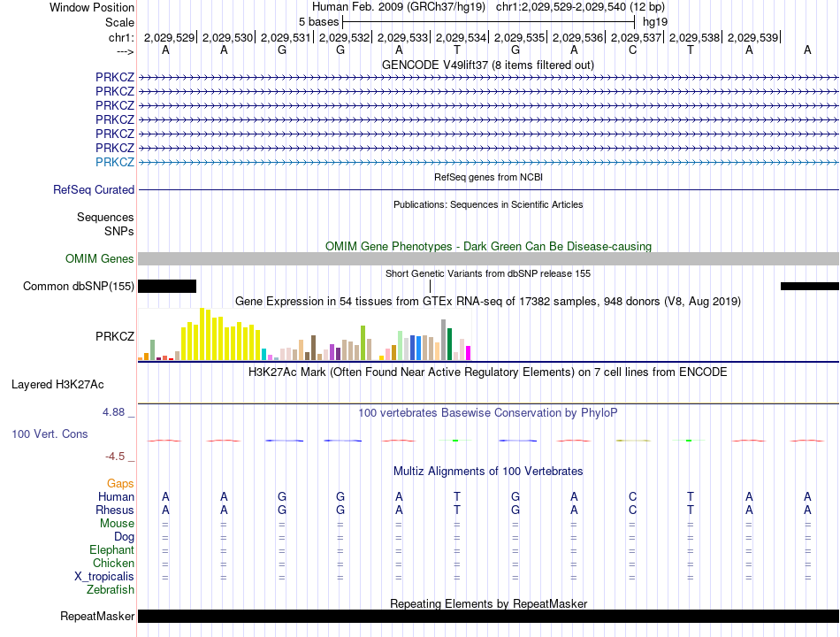840x637 pixels.
Task: Click the Human alignment row label
Action: (116, 496)
